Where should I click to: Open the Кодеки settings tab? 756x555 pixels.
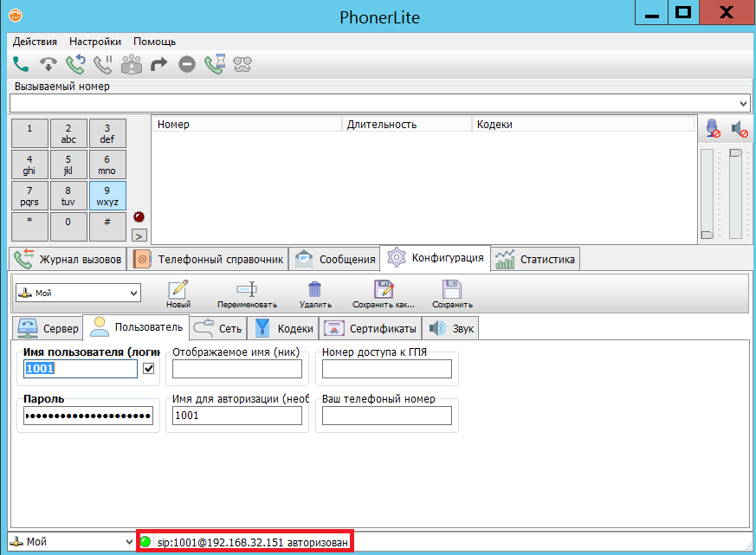pyautogui.click(x=283, y=328)
